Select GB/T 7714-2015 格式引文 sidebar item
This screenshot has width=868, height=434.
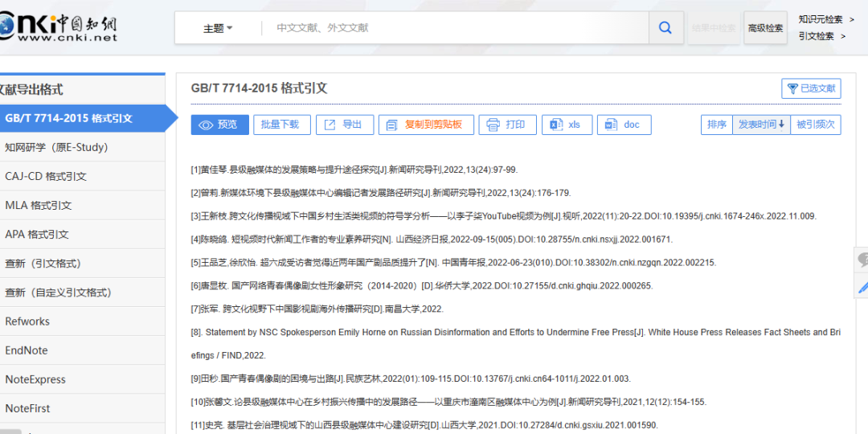click(83, 118)
